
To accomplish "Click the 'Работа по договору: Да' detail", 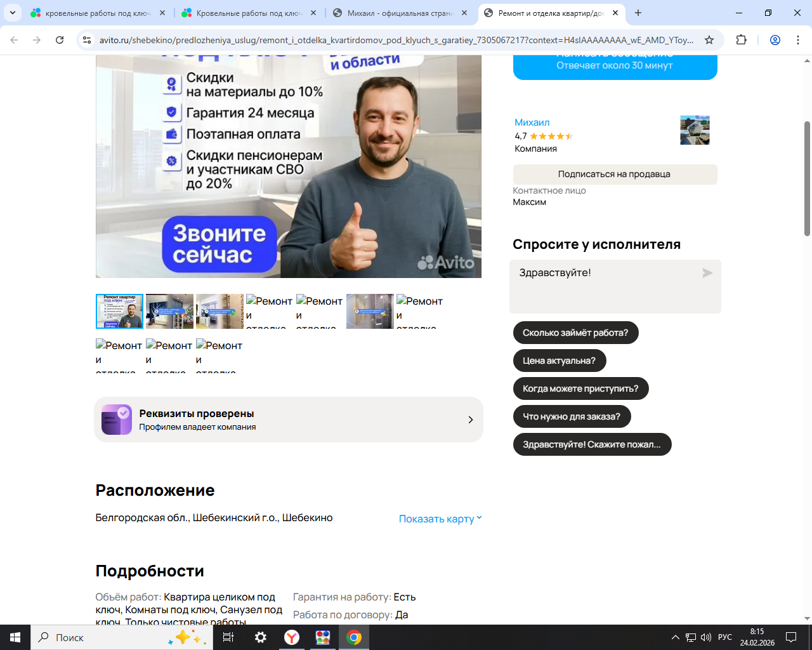I will [351, 615].
